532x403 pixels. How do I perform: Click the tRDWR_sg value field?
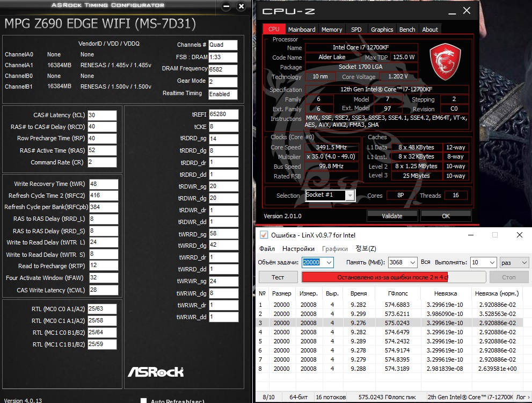223,186
